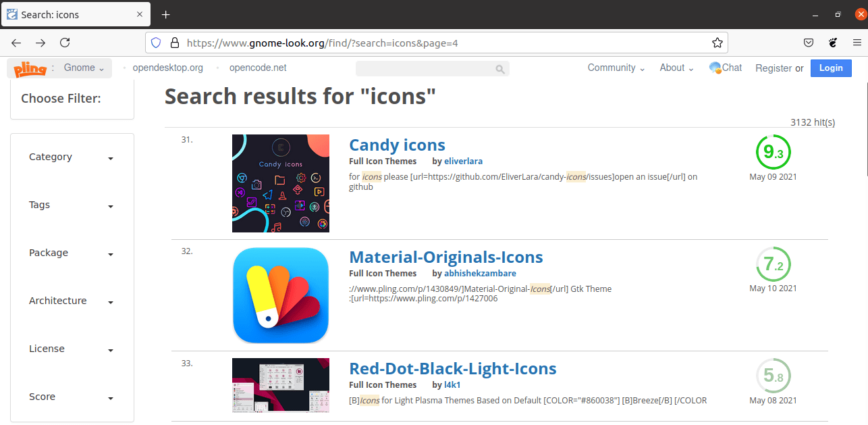Click the search magnifier icon
Screen dimensions: 868x425
pyautogui.click(x=500, y=69)
